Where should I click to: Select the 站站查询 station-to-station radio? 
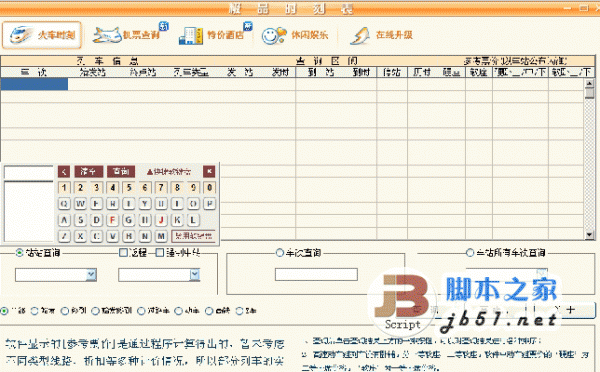20,253
